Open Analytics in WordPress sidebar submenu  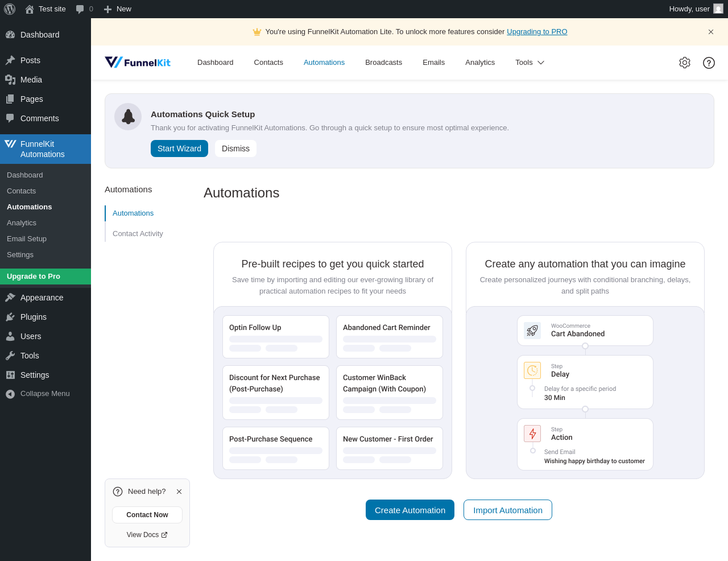tap(45, 223)
